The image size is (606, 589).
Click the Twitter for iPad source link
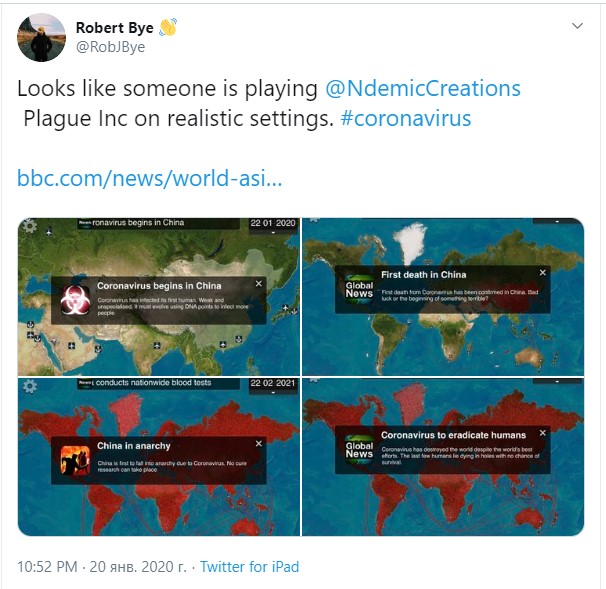[x=250, y=567]
